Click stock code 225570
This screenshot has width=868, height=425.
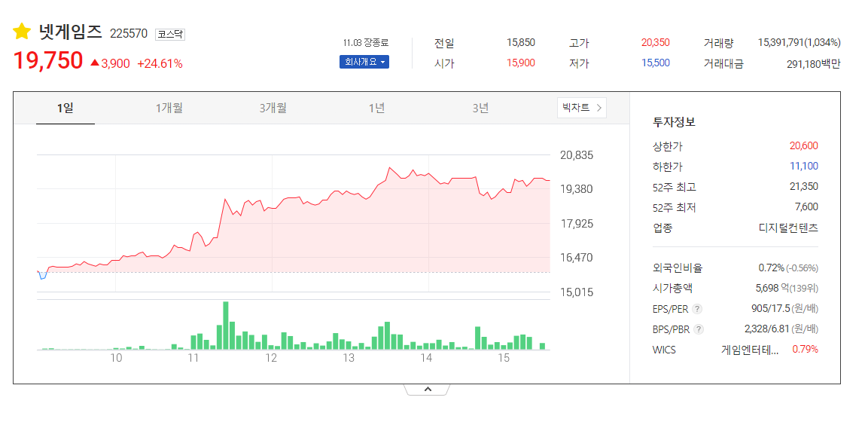coord(129,34)
